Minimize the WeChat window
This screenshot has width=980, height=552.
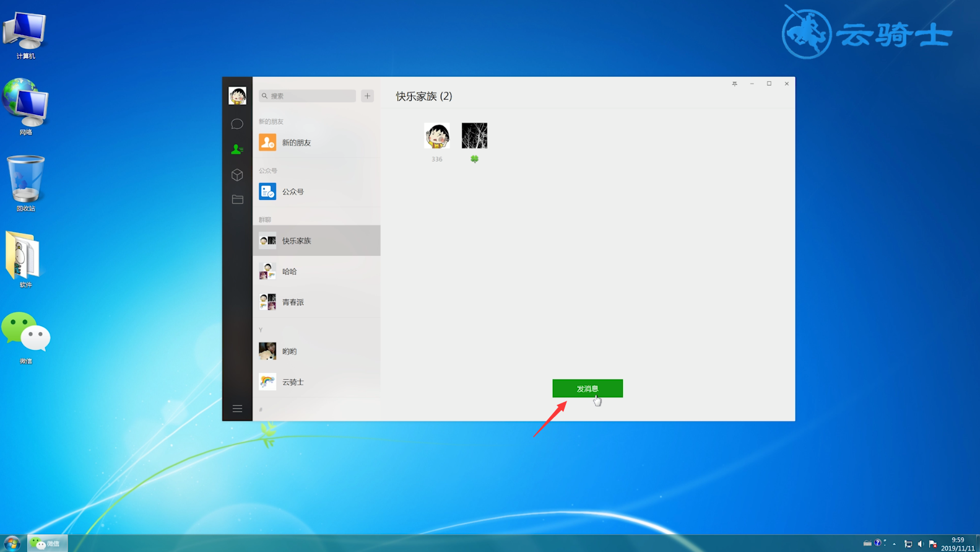click(752, 84)
